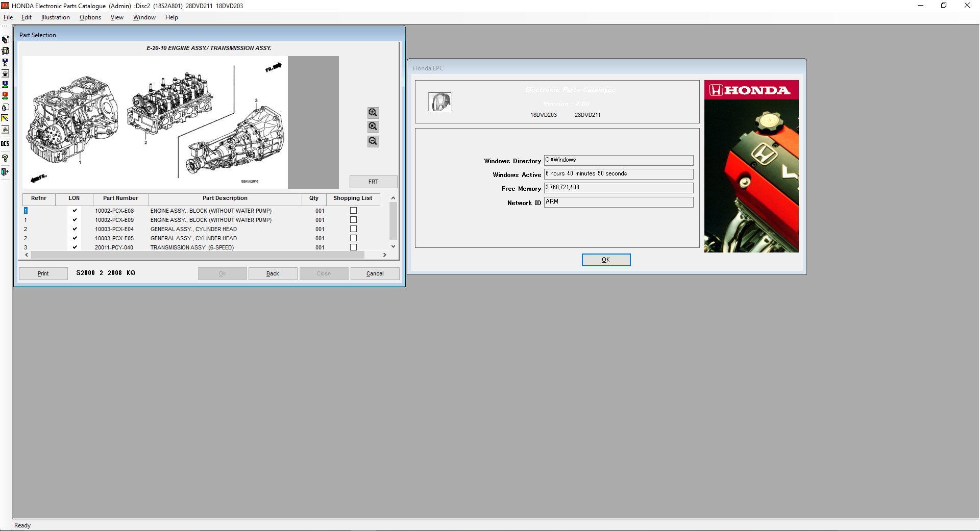Click the Qty column header
This screenshot has height=531, width=980.
click(x=314, y=198)
